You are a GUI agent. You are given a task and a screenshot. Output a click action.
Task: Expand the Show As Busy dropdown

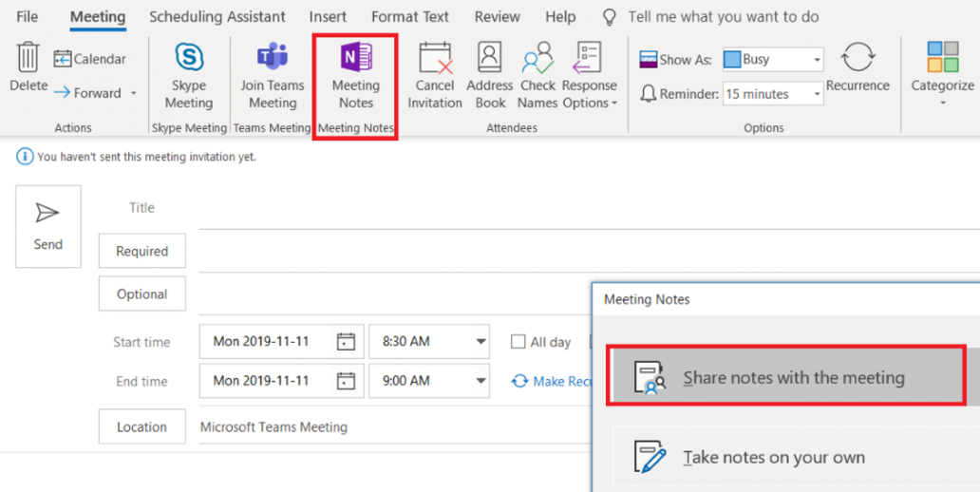pos(816,60)
